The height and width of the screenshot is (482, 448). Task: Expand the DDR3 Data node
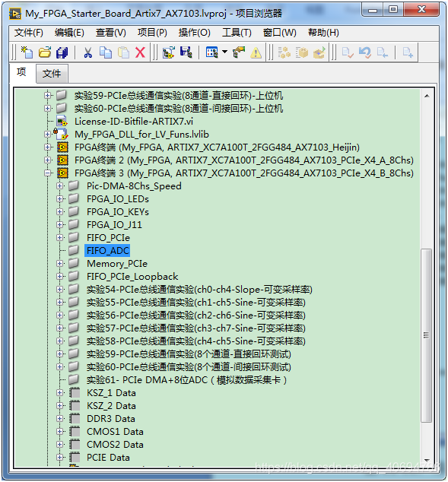click(x=59, y=419)
